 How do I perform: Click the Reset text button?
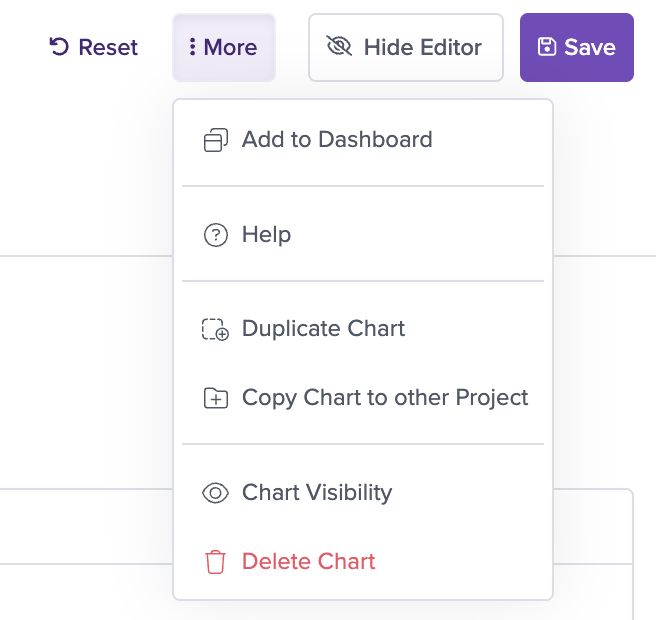point(108,47)
